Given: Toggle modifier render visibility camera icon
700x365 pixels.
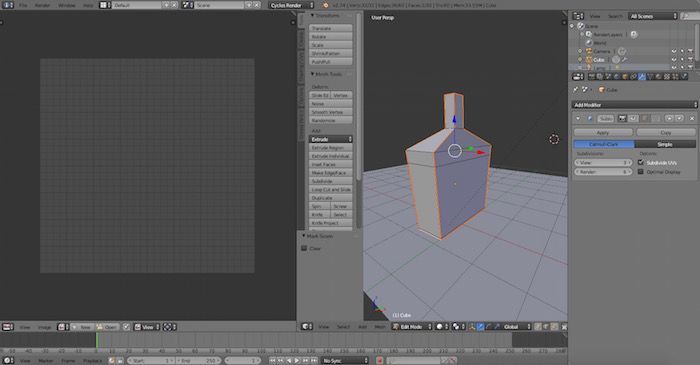Looking at the screenshot, I should click(x=622, y=118).
